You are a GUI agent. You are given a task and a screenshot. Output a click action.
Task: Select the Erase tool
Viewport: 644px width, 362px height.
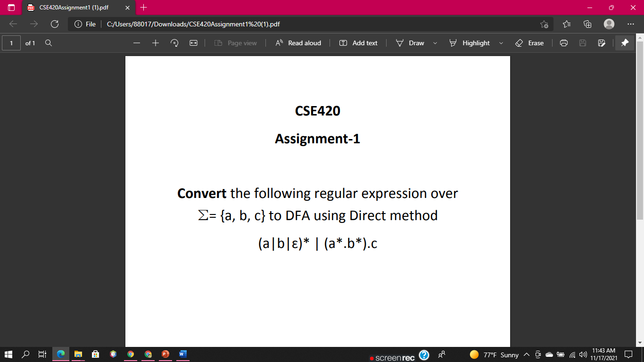tap(530, 43)
